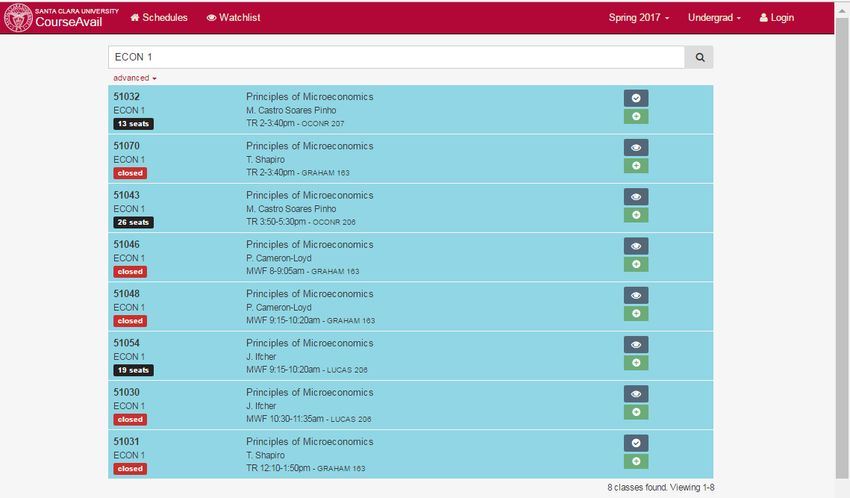850x498 pixels.
Task: Click instructor J. Ifcher in class 51054
Action: [261, 357]
